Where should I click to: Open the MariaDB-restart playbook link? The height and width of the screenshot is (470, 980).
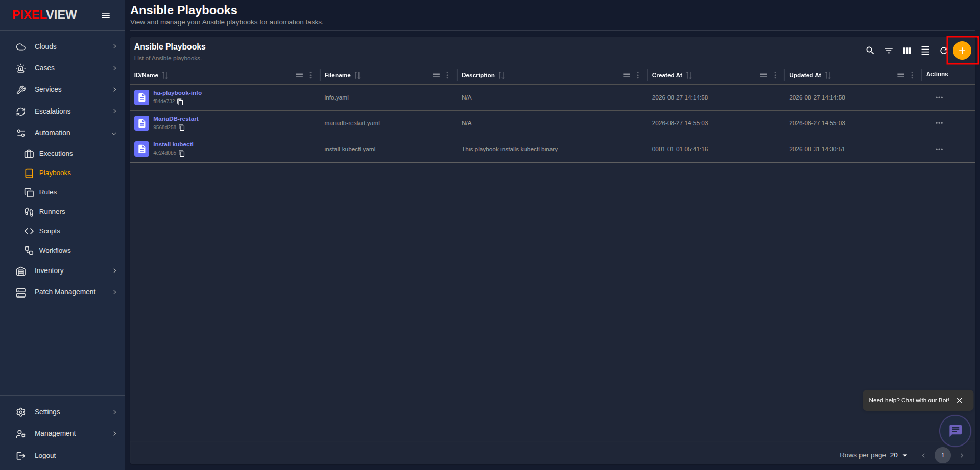click(x=176, y=119)
